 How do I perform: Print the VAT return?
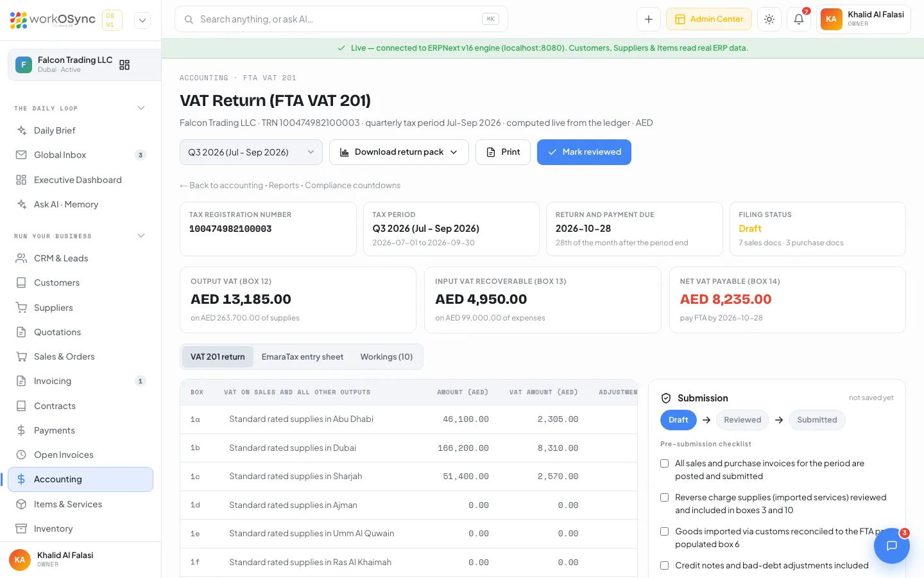(503, 152)
